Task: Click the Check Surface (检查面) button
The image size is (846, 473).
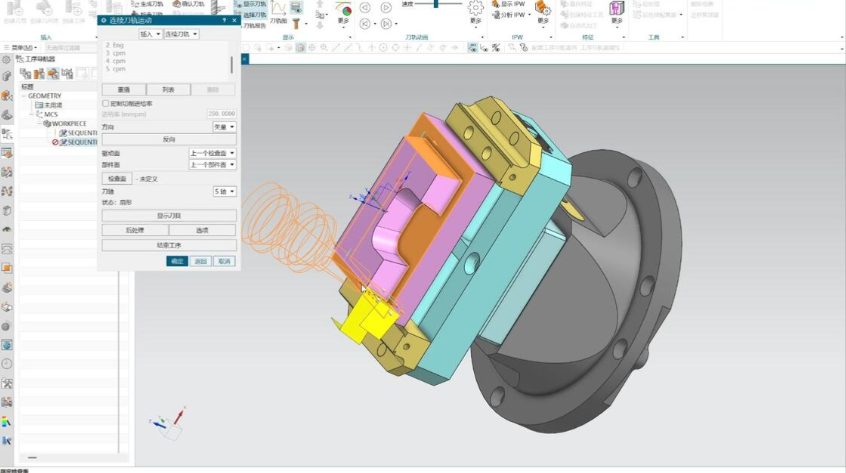Action: pos(117,179)
